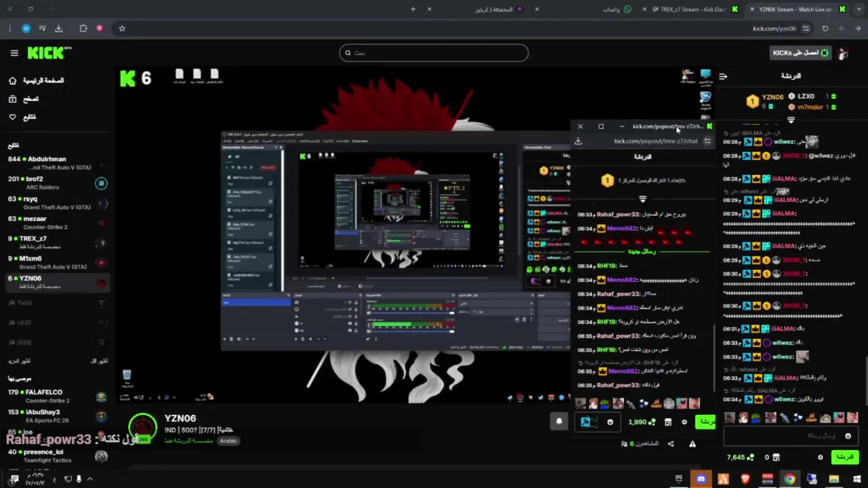Click the green chat send button in main chat
Viewport: 868px width, 488px height.
(845, 457)
